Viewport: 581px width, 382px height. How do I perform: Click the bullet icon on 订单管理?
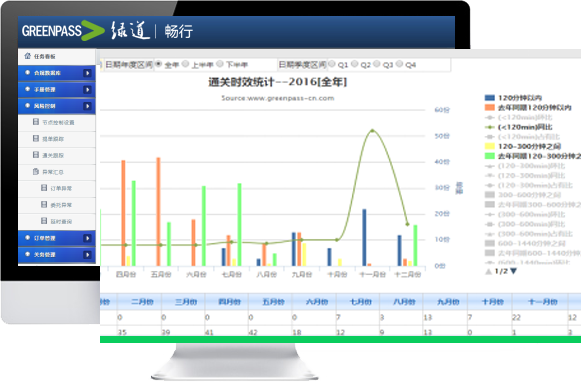click(27, 237)
